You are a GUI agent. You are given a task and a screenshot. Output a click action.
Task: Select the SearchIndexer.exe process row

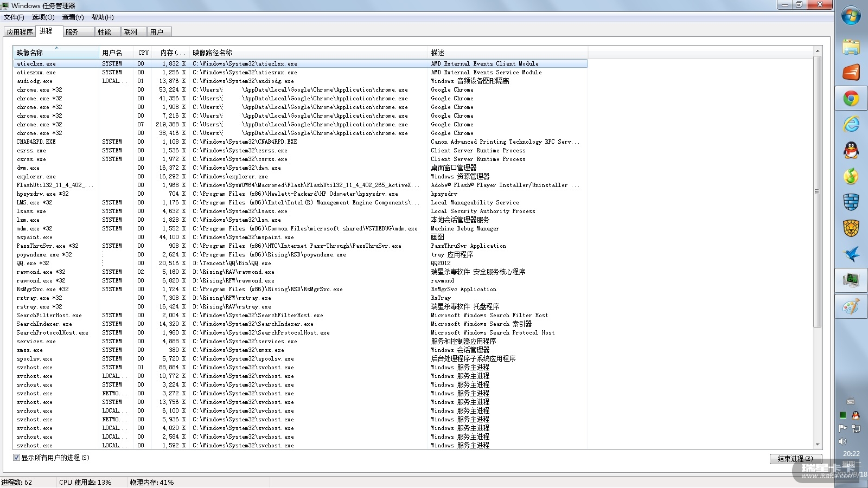pos(301,324)
